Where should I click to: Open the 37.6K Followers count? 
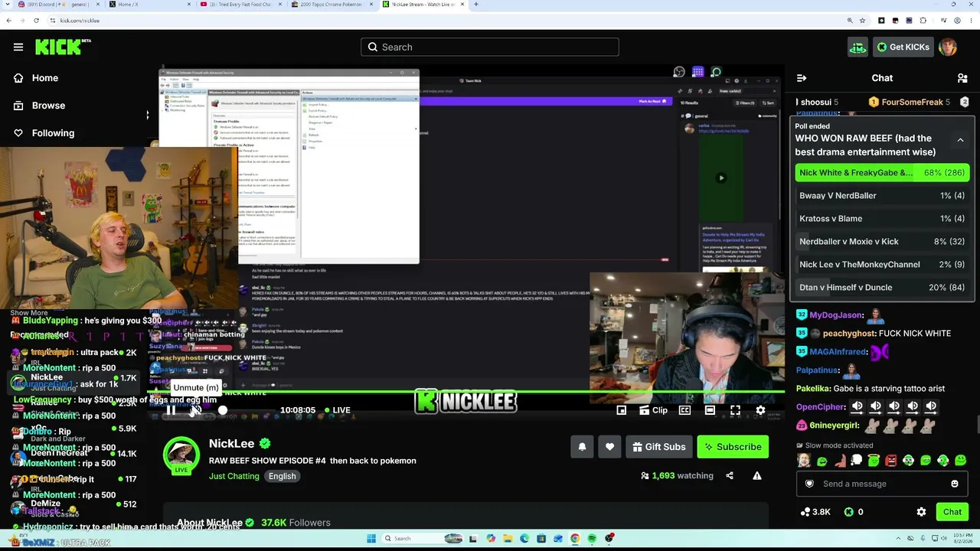click(296, 523)
